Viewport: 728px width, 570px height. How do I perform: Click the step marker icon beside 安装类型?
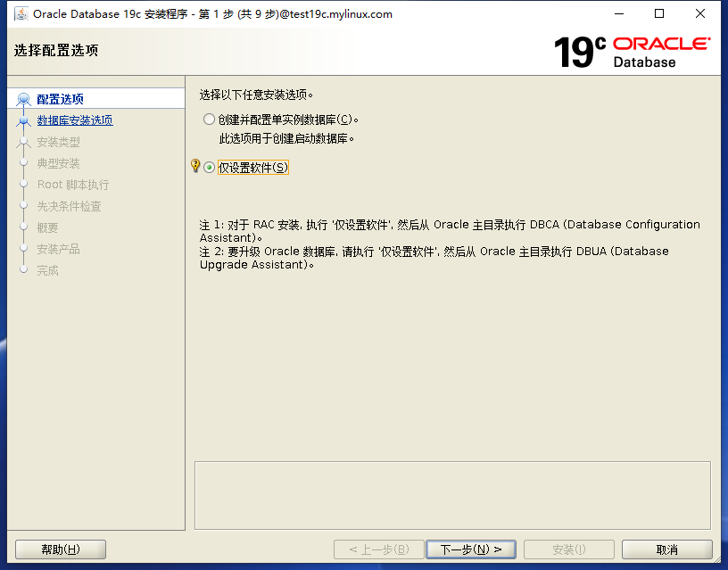coord(23,141)
